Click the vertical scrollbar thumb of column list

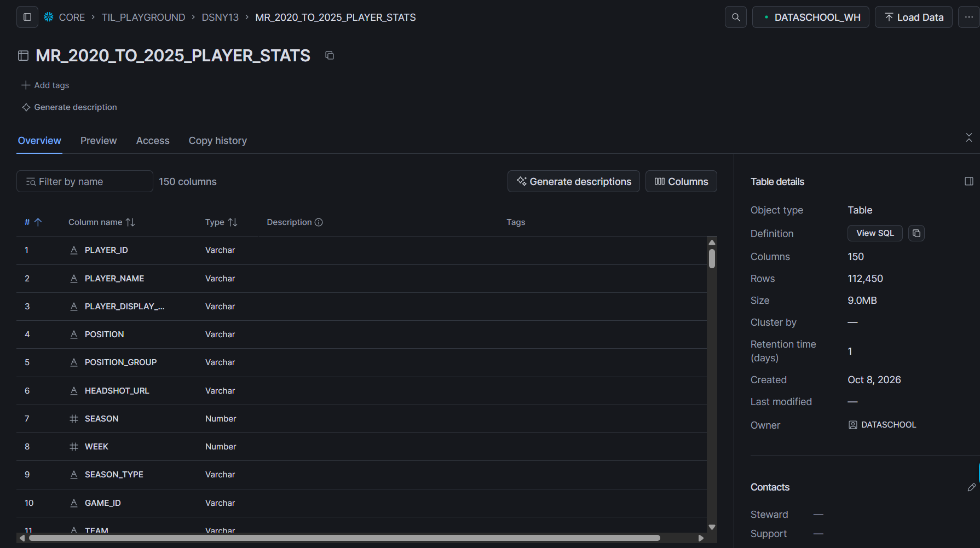coord(712,258)
